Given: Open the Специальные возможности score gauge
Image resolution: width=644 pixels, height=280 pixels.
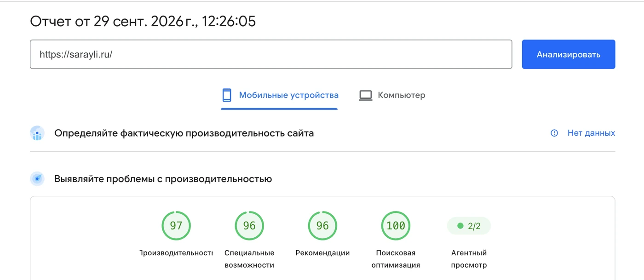Looking at the screenshot, I should point(249,226).
